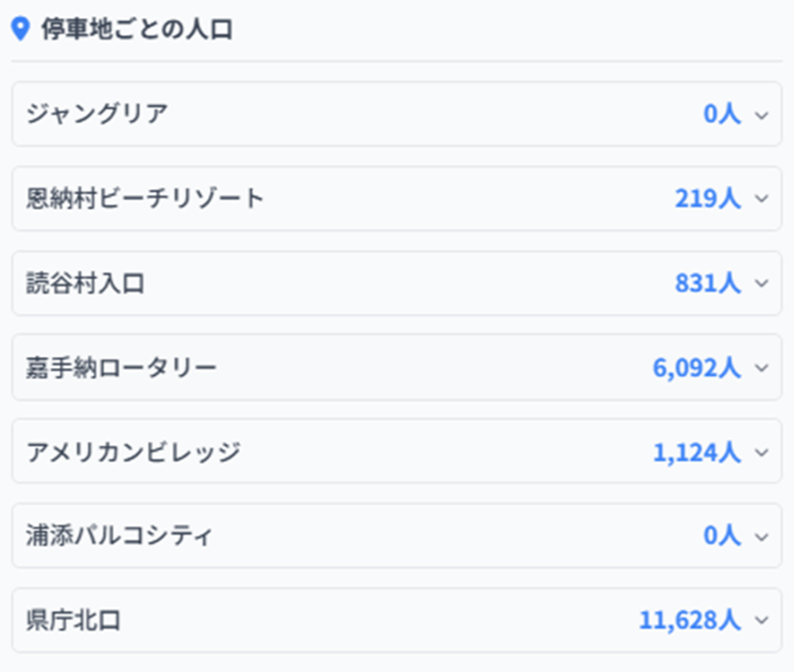
Task: Select the 恩納村ビーチリゾート stop label
Action: pyautogui.click(x=145, y=198)
